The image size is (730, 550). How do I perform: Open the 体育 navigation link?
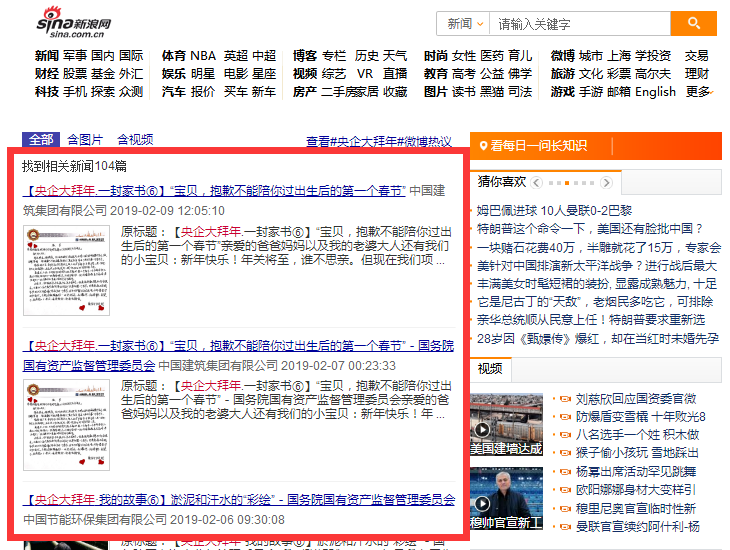(173, 55)
